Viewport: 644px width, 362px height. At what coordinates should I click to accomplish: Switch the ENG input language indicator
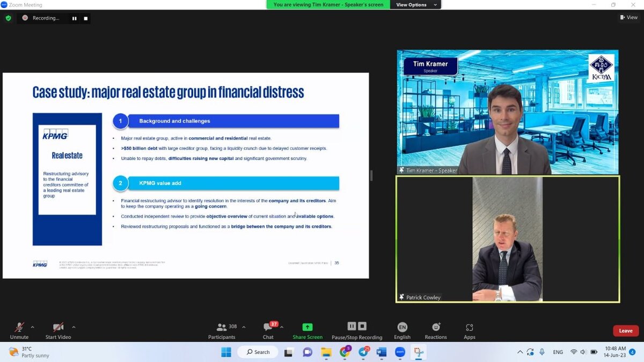(558, 352)
